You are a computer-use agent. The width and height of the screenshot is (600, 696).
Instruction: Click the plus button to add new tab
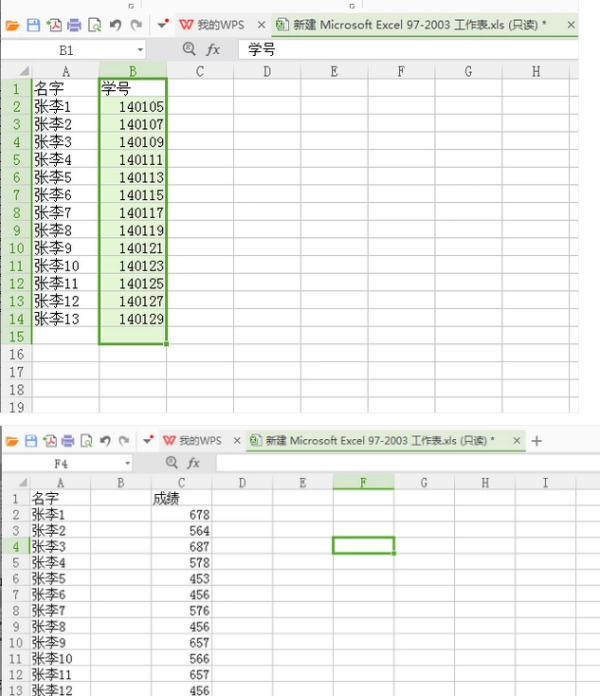tap(537, 441)
